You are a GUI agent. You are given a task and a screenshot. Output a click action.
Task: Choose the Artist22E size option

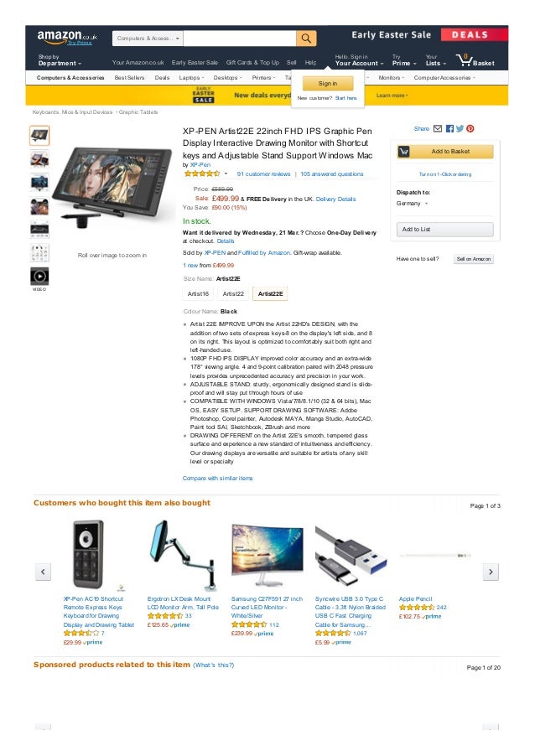[270, 293]
